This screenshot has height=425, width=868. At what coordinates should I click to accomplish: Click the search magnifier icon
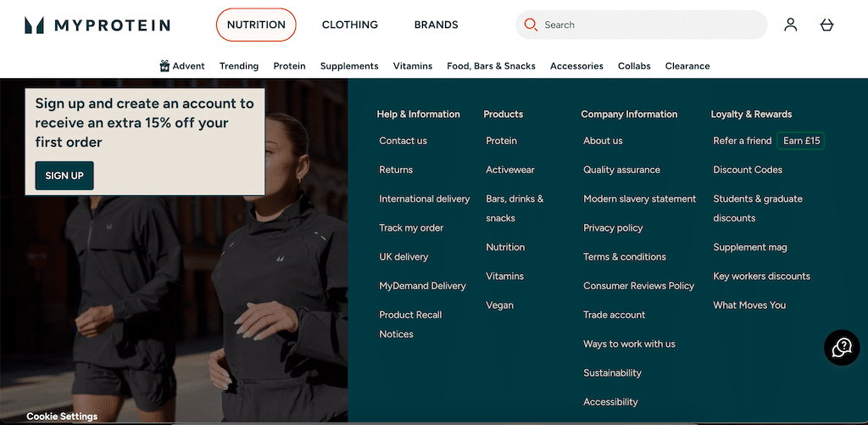[x=531, y=25]
